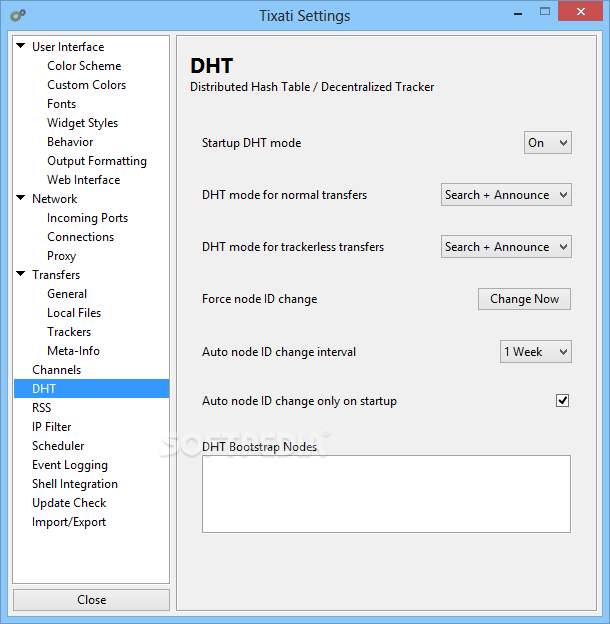Viewport: 610px width, 624px height.
Task: Collapse the Network tree section
Action: pyautogui.click(x=21, y=198)
